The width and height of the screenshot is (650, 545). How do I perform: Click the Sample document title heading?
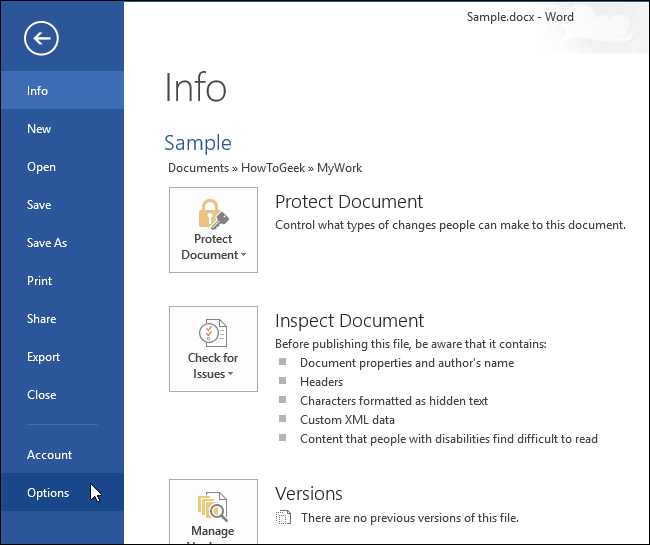coord(198,143)
